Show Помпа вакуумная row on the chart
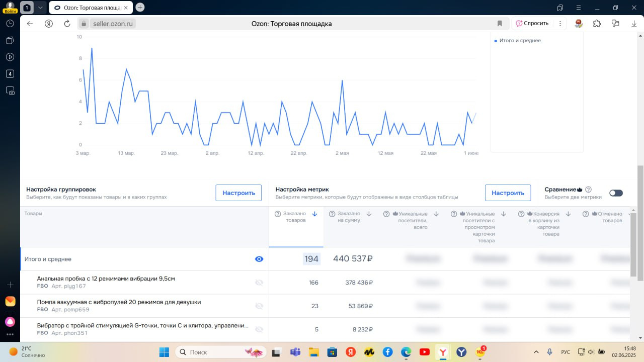Viewport: 644px width, 362px height. [259, 306]
